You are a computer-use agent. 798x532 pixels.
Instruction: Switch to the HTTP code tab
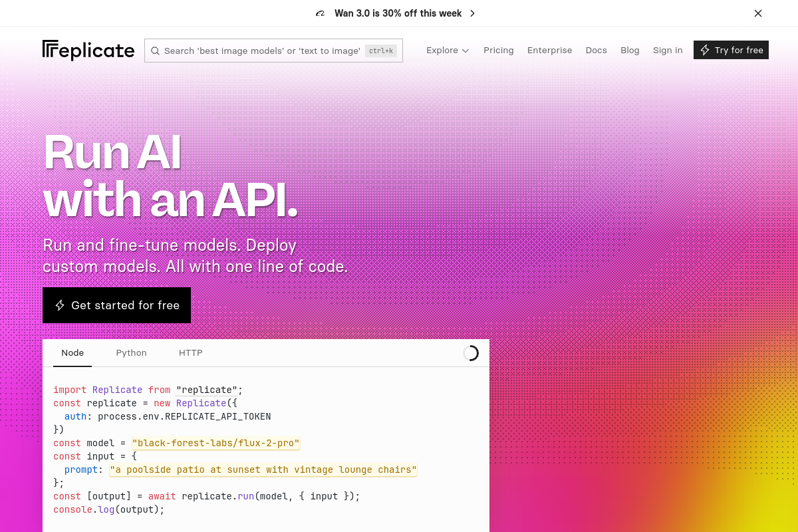[191, 353]
